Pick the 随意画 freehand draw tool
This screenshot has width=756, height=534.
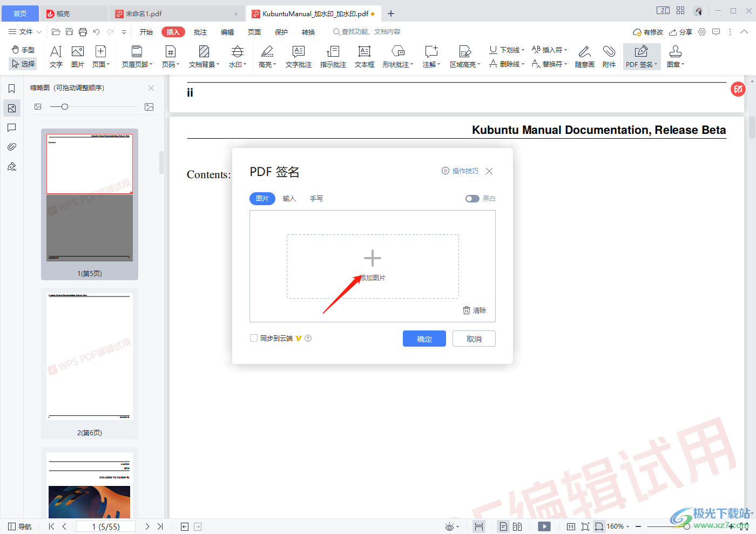click(584, 57)
